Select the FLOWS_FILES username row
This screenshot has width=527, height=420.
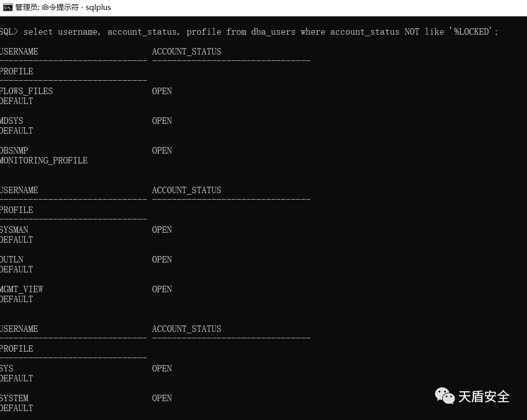(x=26, y=91)
